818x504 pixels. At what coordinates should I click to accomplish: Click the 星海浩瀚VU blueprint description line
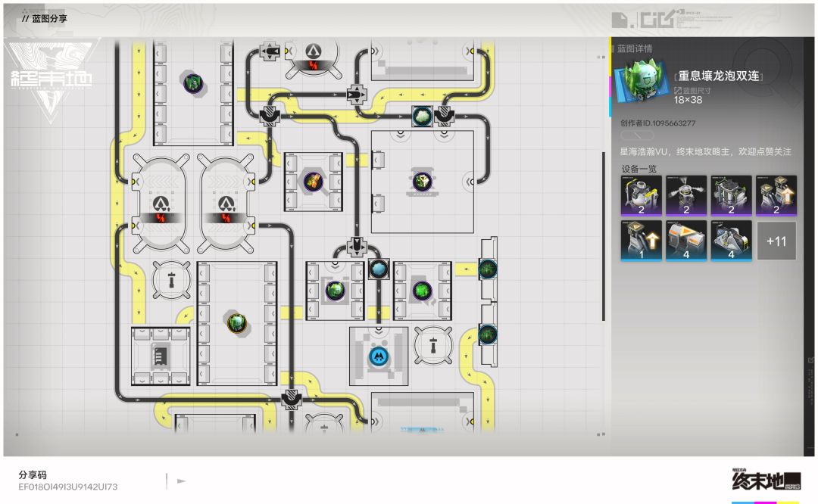(x=705, y=151)
